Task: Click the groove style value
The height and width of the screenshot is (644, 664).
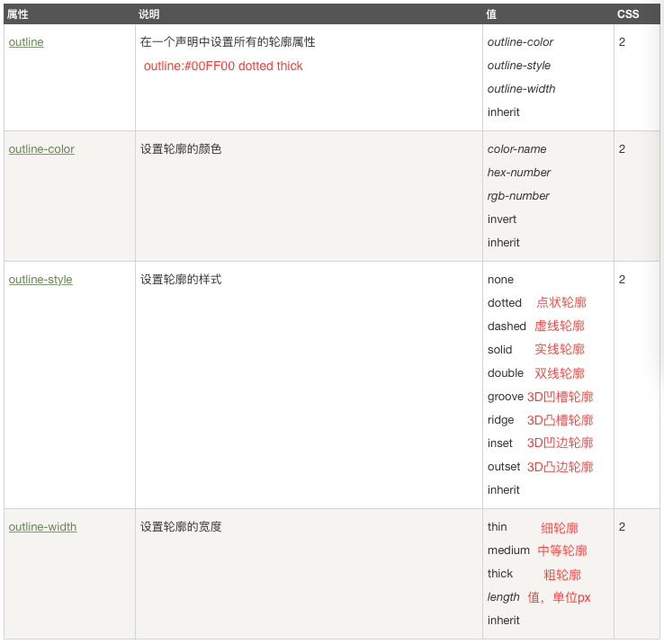Action: (x=505, y=397)
